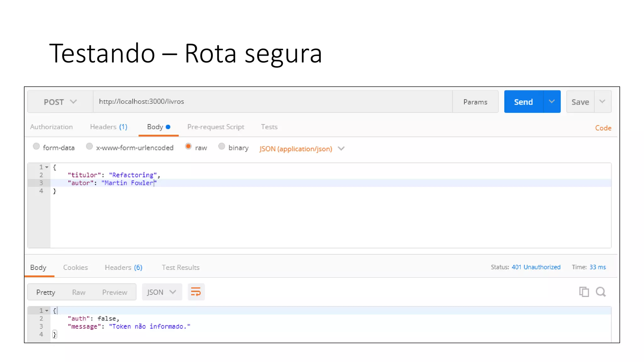Select the Raw response view
This screenshot has width=644, height=362.
click(79, 293)
